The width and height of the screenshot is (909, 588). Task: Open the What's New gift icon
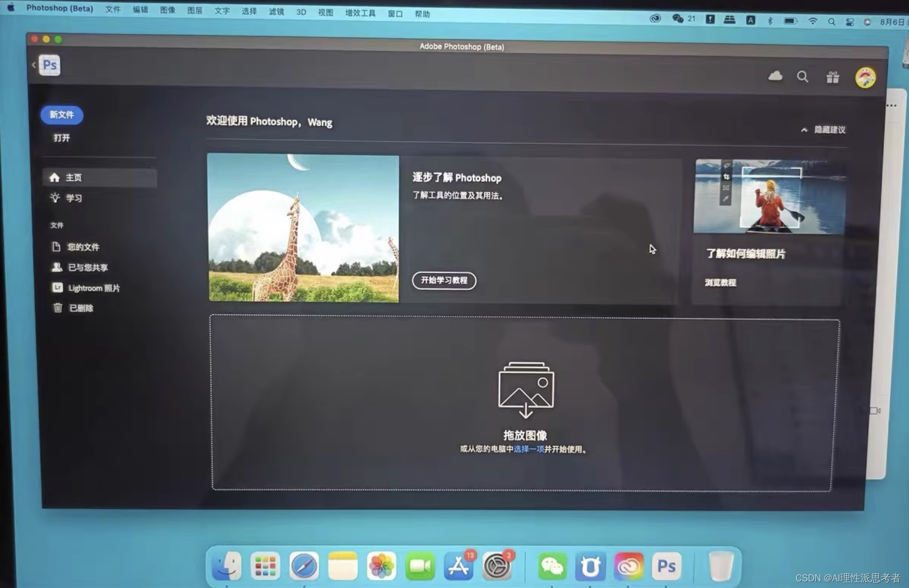tap(833, 77)
